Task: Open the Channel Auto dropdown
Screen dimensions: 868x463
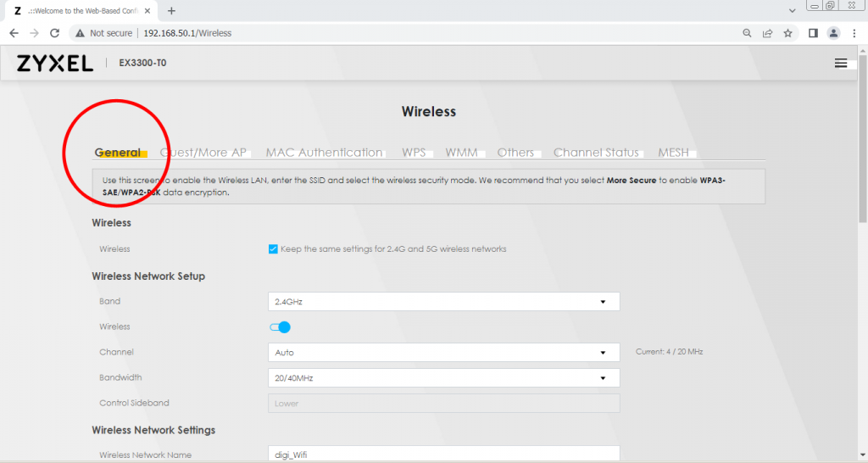Action: [443, 353]
